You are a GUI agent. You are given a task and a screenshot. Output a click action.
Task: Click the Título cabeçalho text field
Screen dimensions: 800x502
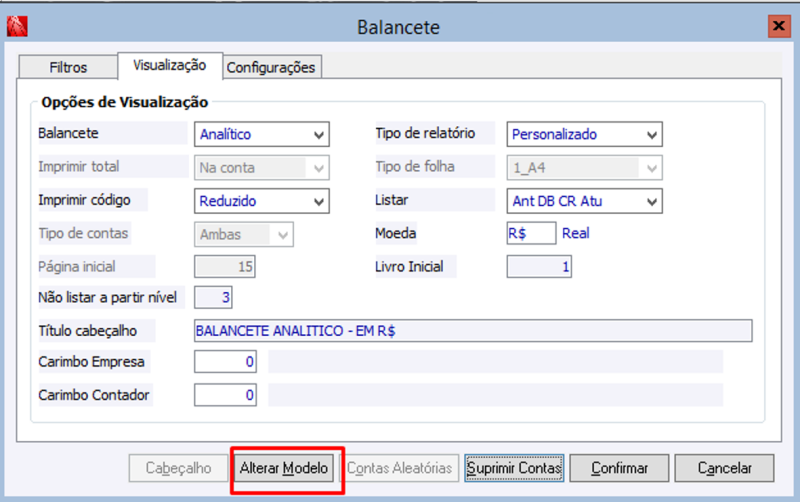(473, 331)
